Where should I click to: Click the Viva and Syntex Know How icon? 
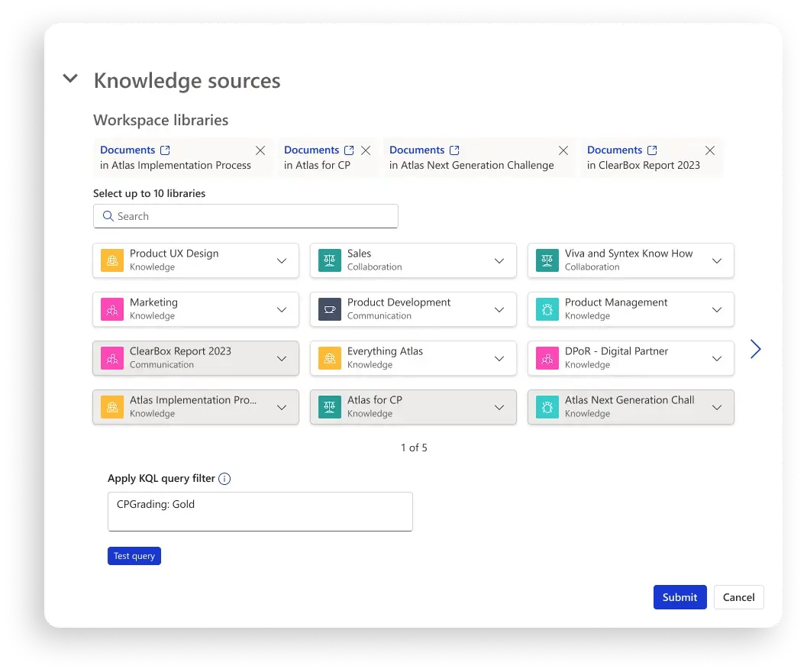tap(547, 260)
